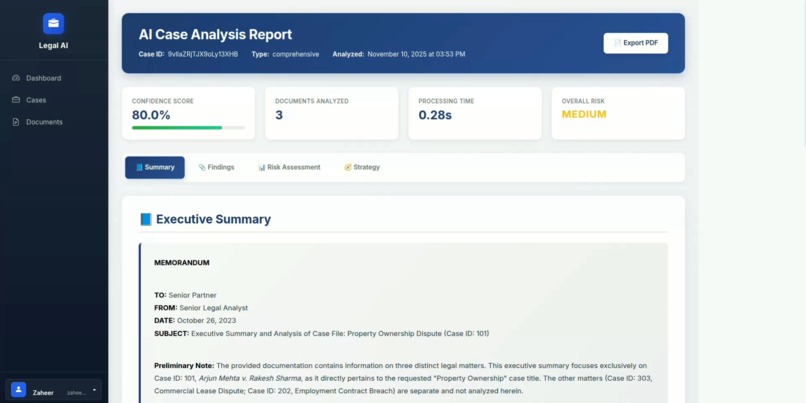The image size is (806, 403).
Task: Click the AI Case Analysis Report title
Action: [x=215, y=34]
